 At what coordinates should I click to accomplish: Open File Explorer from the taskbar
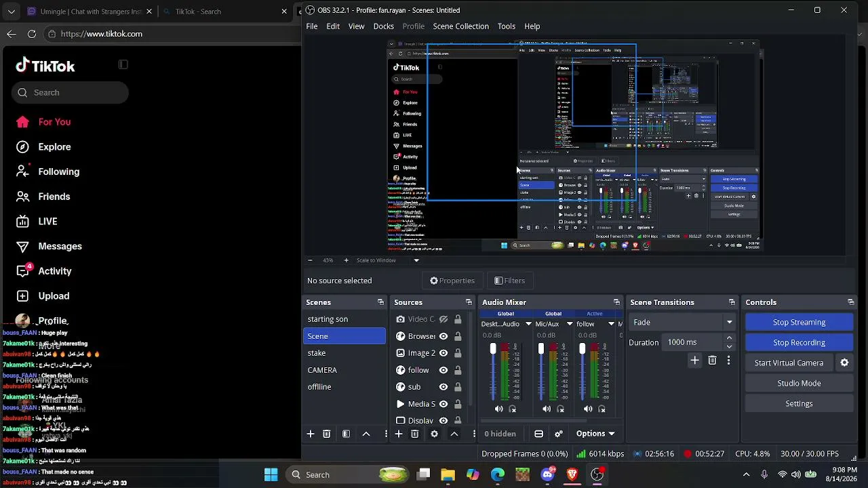coord(448,474)
